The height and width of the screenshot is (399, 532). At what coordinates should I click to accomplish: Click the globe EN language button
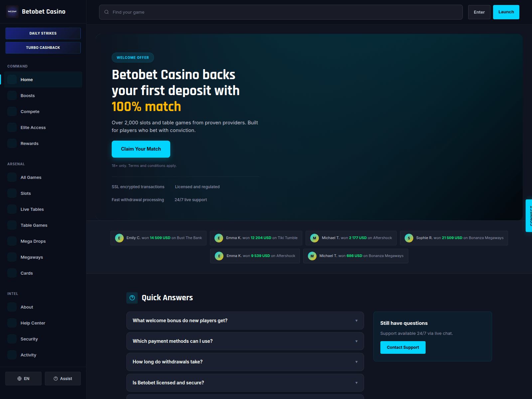point(23,379)
